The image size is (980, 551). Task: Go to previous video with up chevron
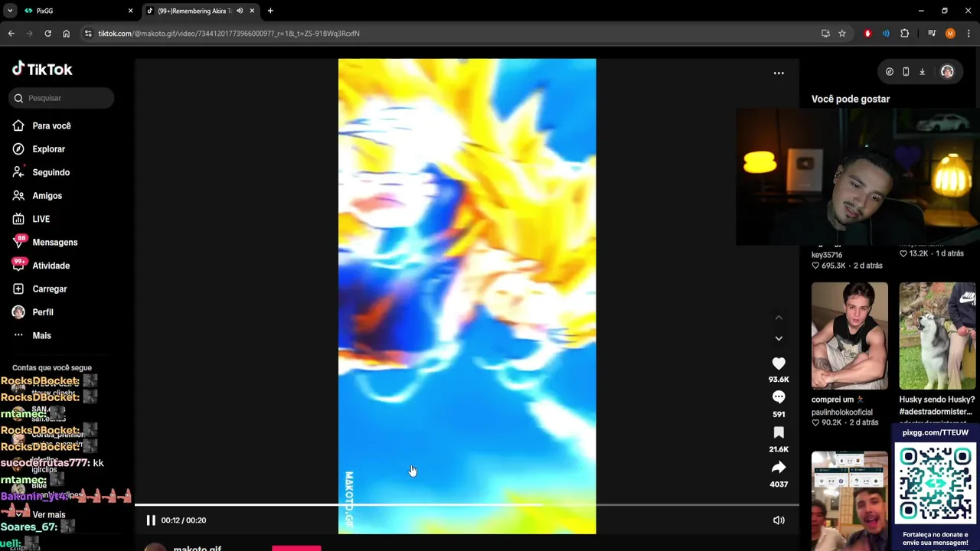(779, 318)
